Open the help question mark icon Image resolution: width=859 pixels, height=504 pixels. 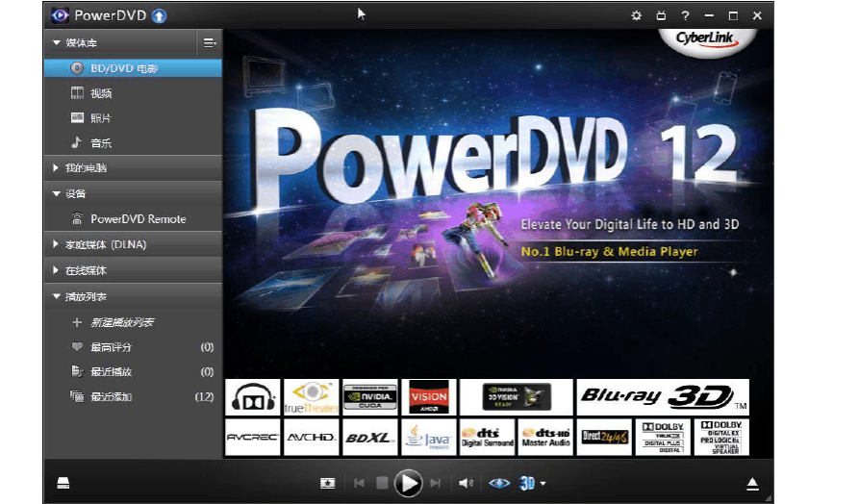tap(686, 15)
